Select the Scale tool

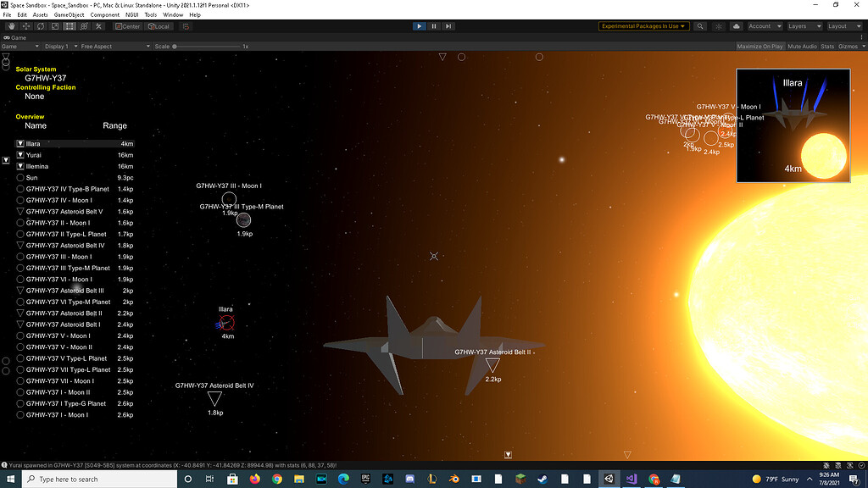coord(54,26)
